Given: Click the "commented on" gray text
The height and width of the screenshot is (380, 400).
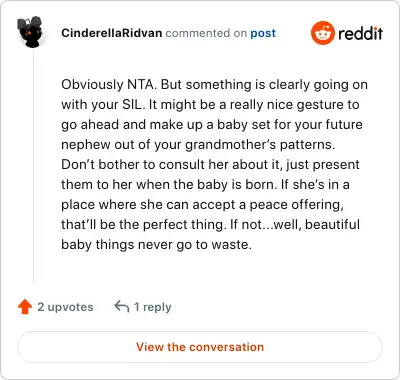Looking at the screenshot, I should coord(206,33).
